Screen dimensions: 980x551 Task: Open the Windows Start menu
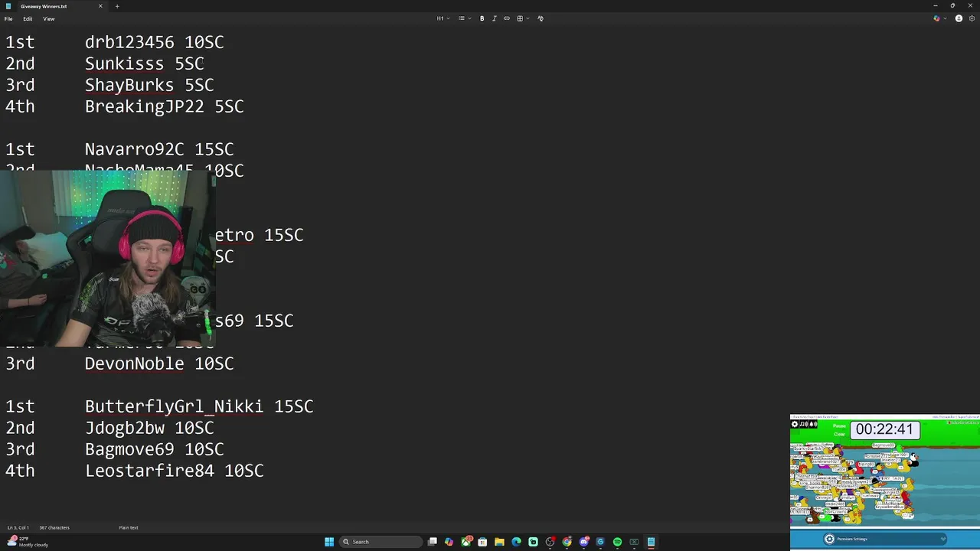329,542
